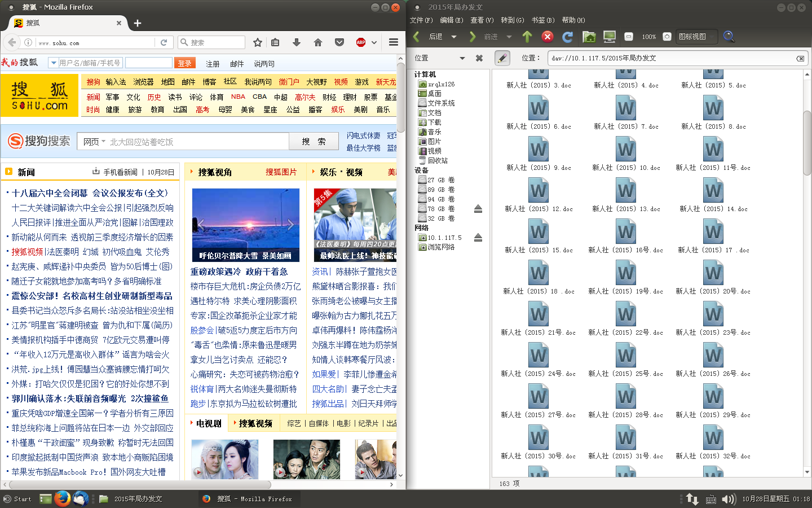Open the Pocket icon in Firefox toolbar
This screenshot has height=508, width=812.
coord(339,42)
